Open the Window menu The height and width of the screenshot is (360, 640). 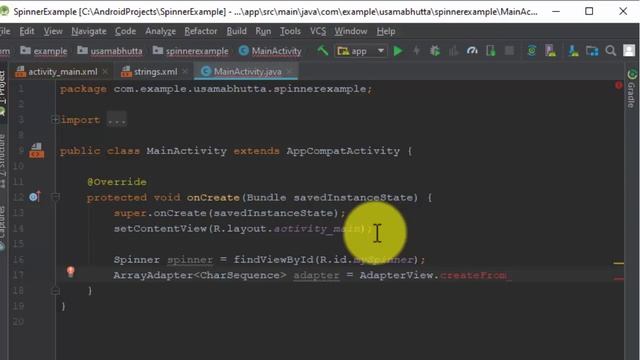tap(351, 31)
